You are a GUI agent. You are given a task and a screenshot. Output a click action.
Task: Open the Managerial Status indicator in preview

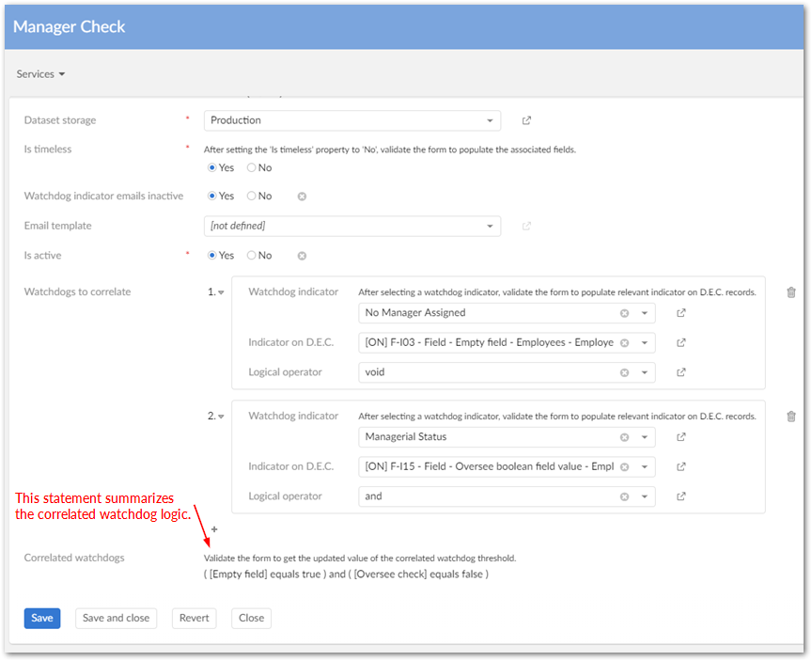coord(681,437)
